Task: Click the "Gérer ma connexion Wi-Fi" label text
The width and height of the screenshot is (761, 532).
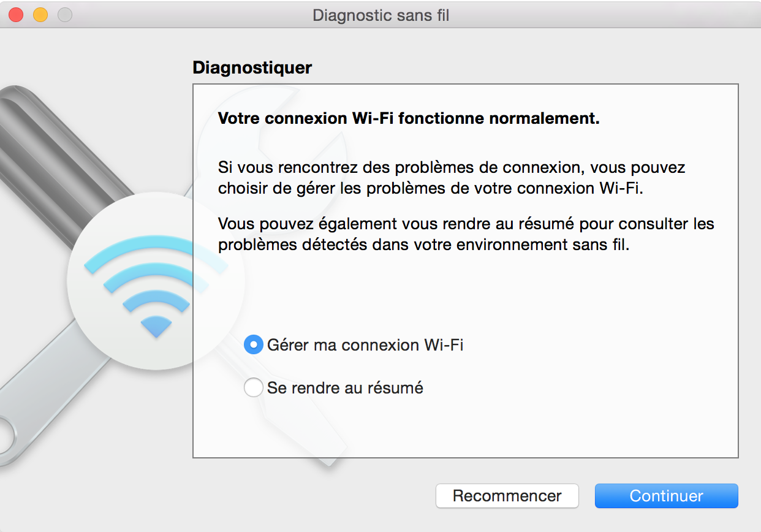Action: [x=365, y=344]
